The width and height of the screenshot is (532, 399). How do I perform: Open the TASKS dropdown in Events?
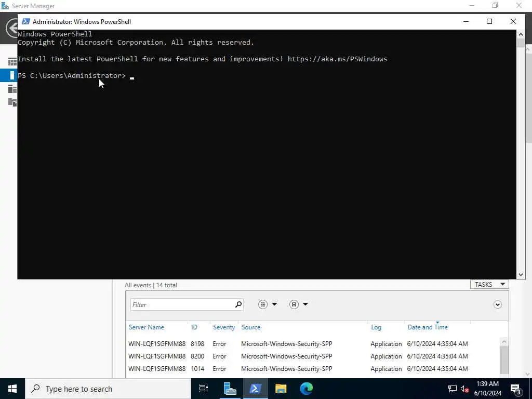tap(489, 284)
